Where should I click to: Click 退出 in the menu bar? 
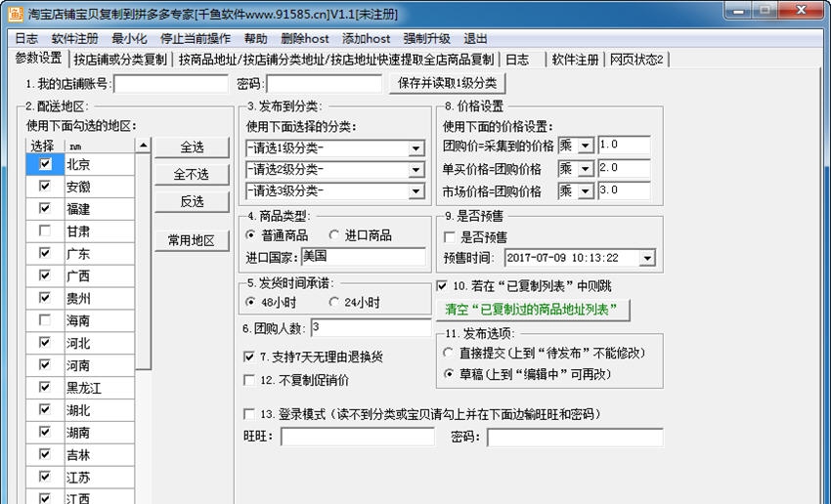click(475, 39)
